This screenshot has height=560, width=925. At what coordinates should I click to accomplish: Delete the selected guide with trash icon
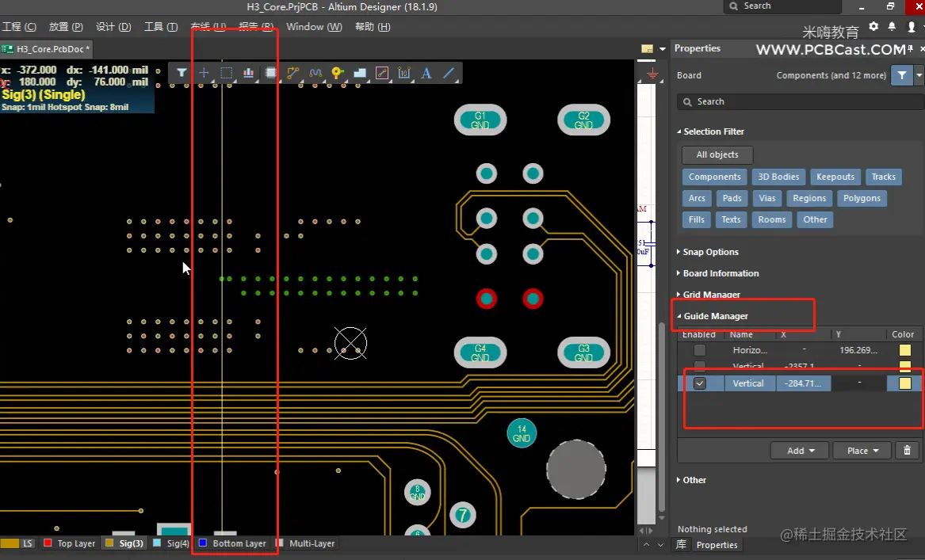[908, 451]
